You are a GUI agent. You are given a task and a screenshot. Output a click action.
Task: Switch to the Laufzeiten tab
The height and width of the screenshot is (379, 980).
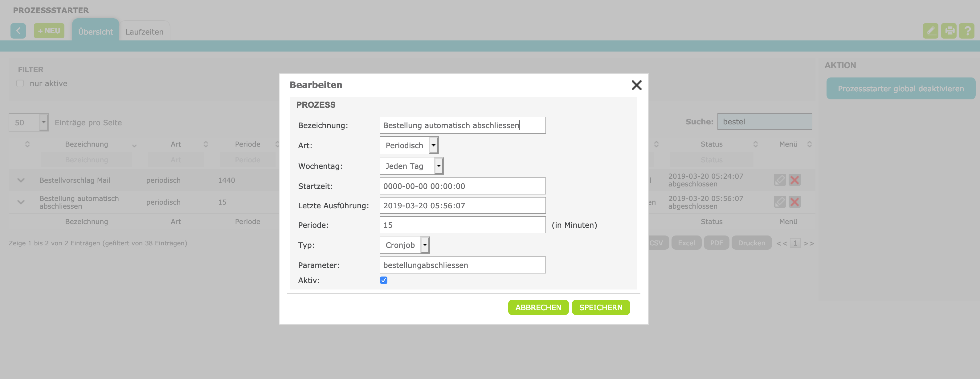pyautogui.click(x=144, y=32)
